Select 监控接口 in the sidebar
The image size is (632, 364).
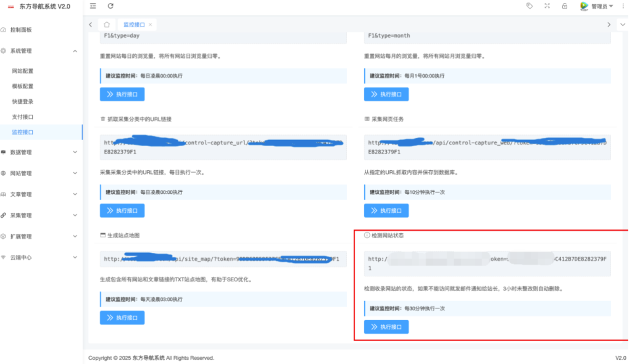click(41, 132)
